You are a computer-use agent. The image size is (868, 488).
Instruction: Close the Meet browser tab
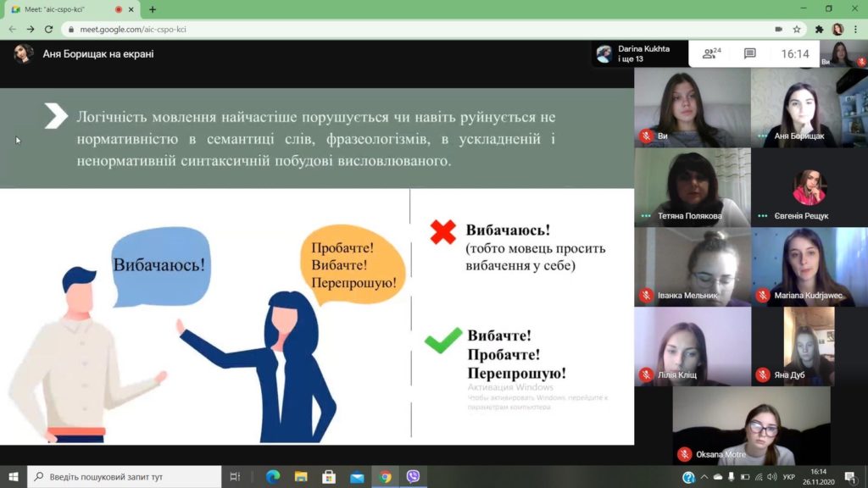click(x=131, y=9)
